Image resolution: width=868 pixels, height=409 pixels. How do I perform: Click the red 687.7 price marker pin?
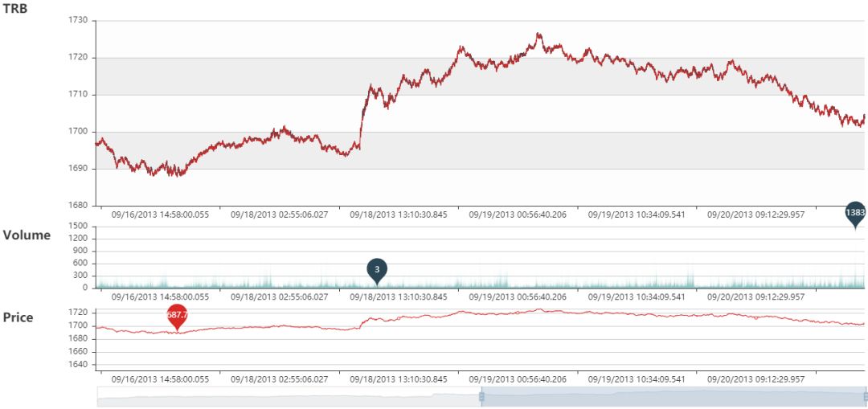pos(177,316)
